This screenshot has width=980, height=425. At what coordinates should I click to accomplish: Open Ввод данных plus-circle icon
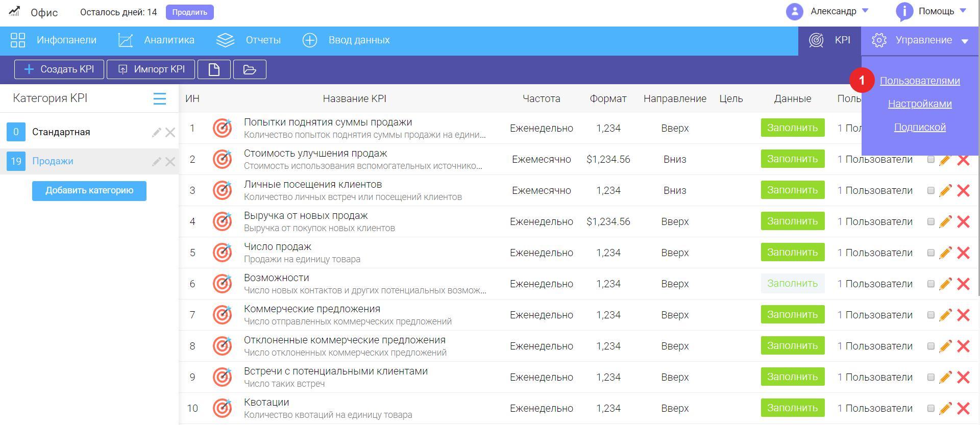(310, 40)
